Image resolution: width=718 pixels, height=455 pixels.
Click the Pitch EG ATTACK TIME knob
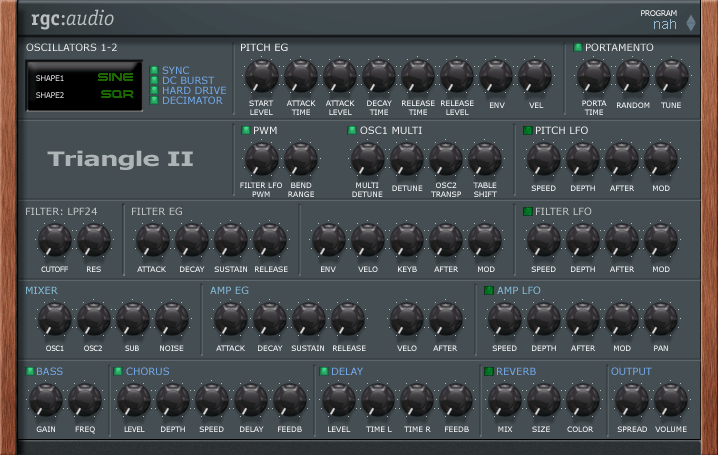point(301,76)
